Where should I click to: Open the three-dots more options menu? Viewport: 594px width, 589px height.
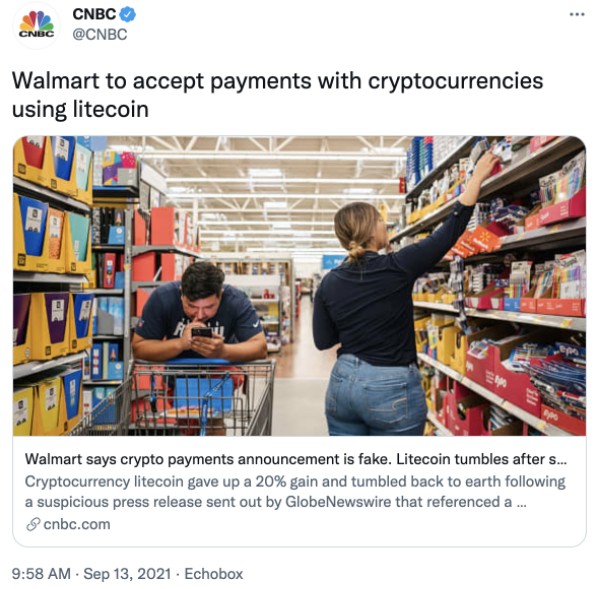577,14
